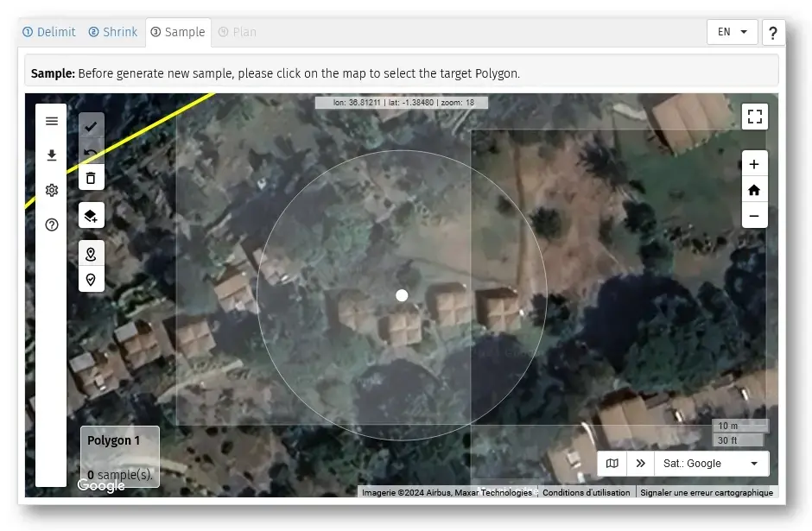Zoom out with the minus button
Screen dimensions: 812x531
pos(754,216)
